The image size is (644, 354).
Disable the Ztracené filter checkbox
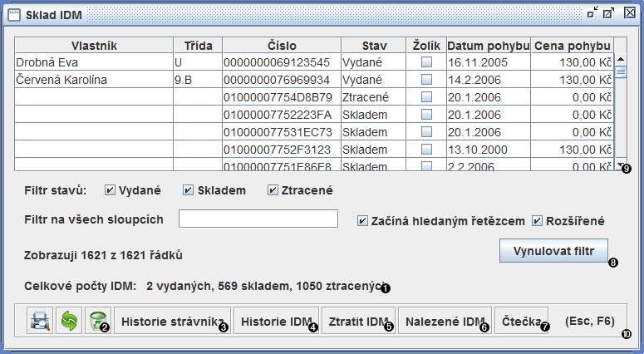[x=273, y=190]
